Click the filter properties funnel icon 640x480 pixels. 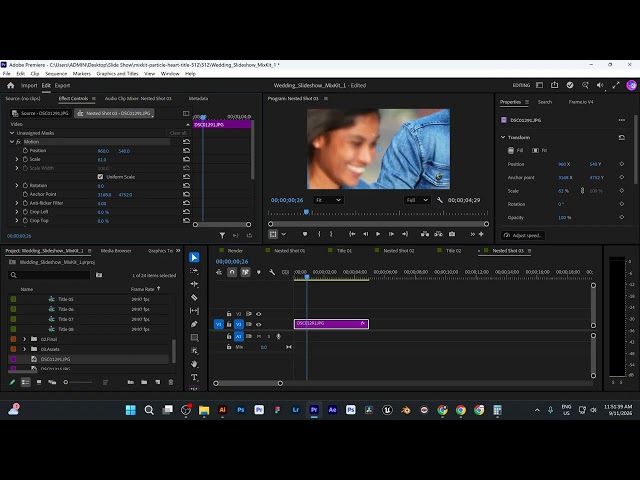tap(222, 236)
